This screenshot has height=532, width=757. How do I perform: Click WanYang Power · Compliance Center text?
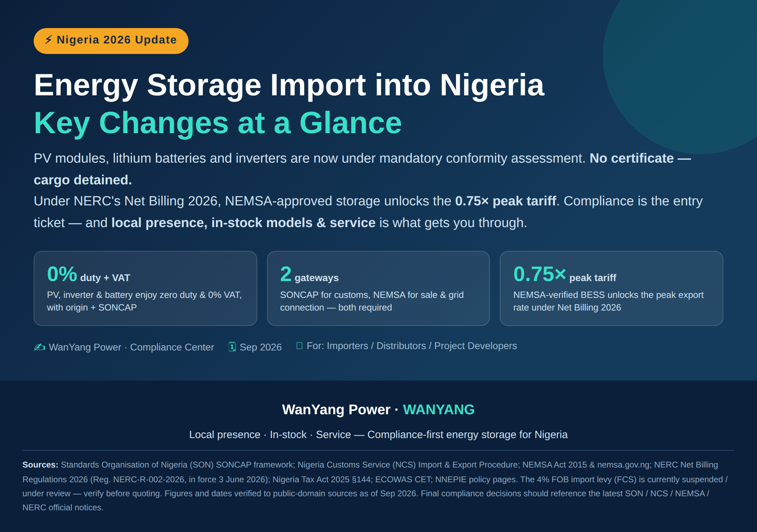tap(131, 347)
